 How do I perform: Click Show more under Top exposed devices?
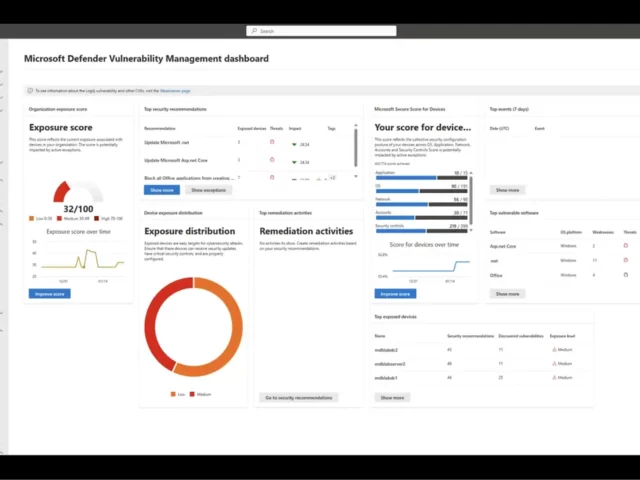[x=392, y=397]
